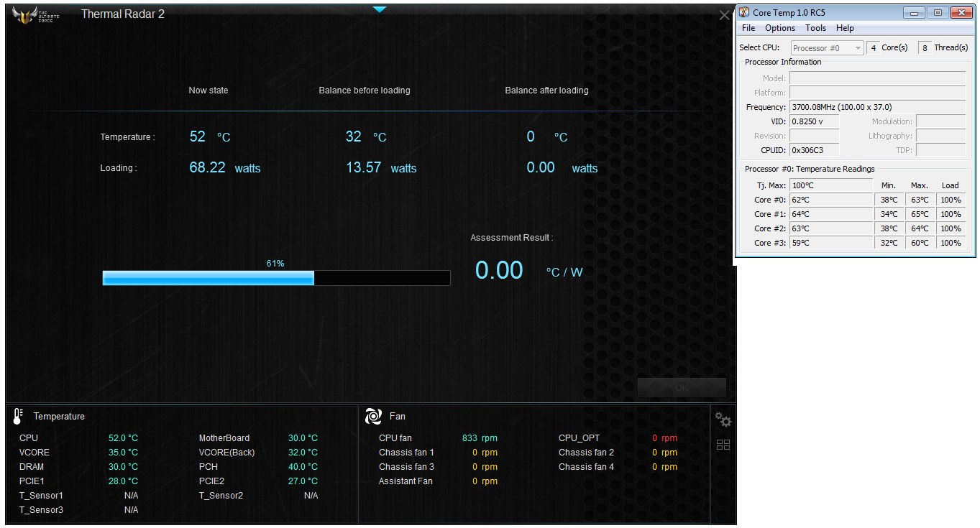The image size is (980, 528).
Task: Click the MotherBoard temperature label
Action: click(224, 438)
